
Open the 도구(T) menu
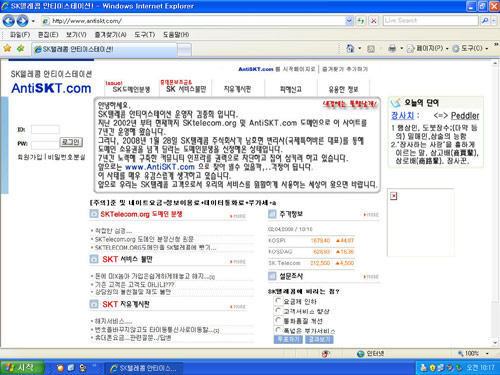144,35
